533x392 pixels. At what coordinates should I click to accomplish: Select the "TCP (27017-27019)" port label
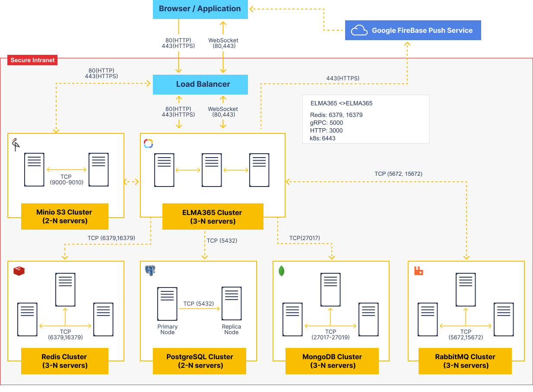pos(330,335)
